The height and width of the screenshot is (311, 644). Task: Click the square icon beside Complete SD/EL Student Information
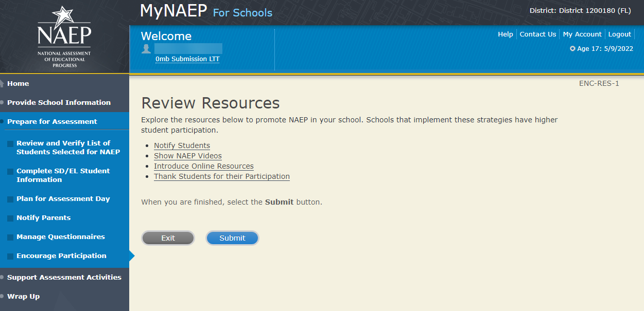(x=10, y=172)
